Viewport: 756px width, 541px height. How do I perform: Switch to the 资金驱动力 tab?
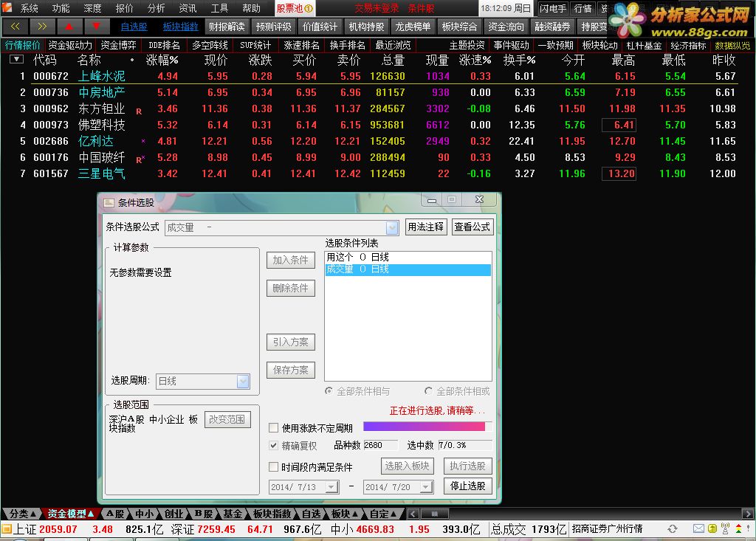pyautogui.click(x=70, y=45)
